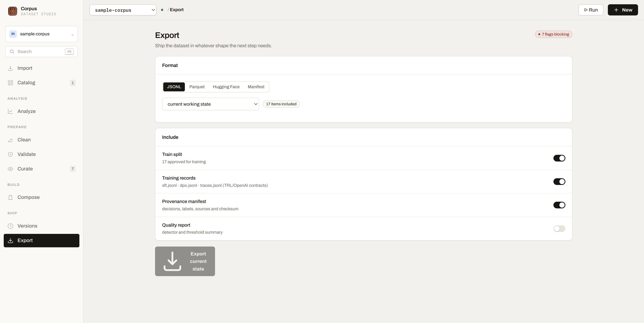
Task: Click 'Ship the dataset in whatever shape' subtitle
Action: coord(213,46)
